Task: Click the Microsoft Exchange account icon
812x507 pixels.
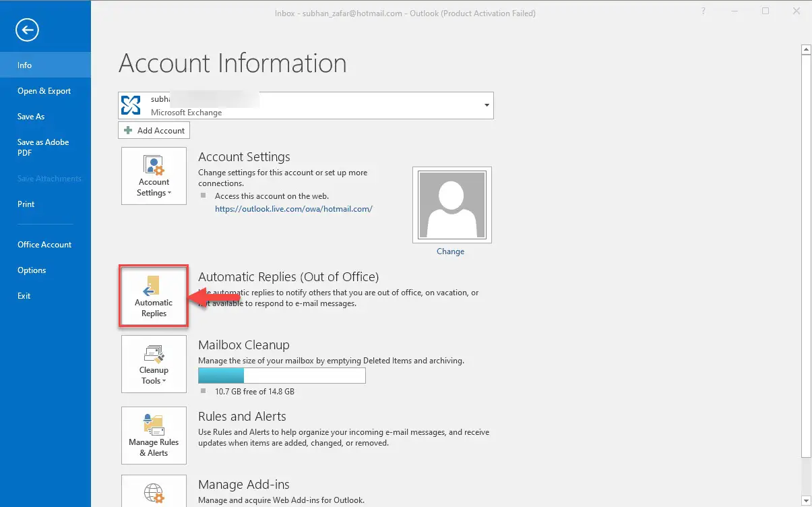Action: (x=131, y=105)
